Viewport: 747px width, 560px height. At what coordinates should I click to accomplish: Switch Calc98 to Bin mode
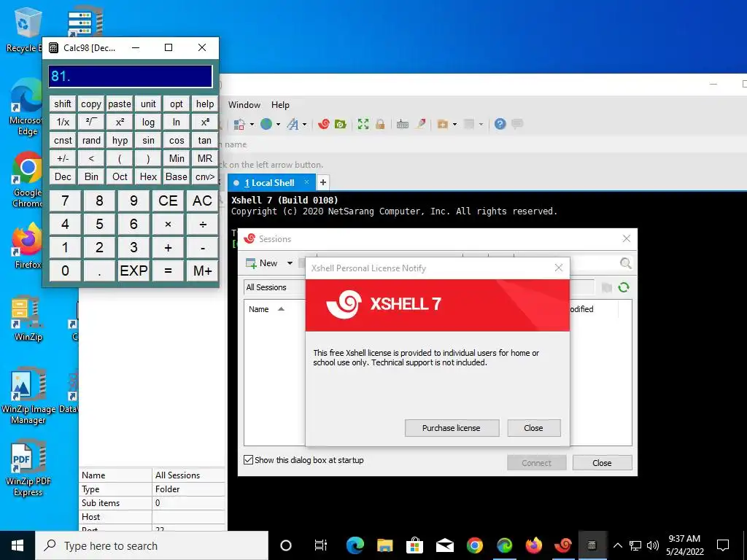click(91, 176)
